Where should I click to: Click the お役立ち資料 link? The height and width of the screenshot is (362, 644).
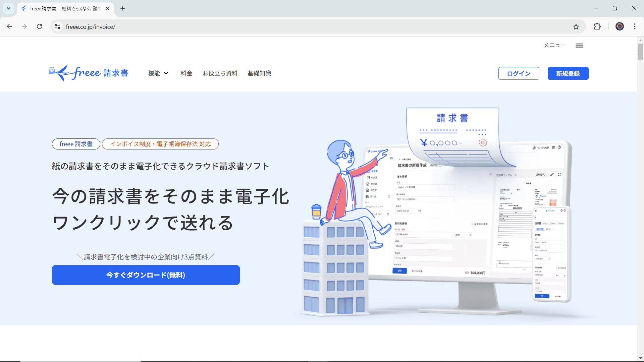click(220, 73)
